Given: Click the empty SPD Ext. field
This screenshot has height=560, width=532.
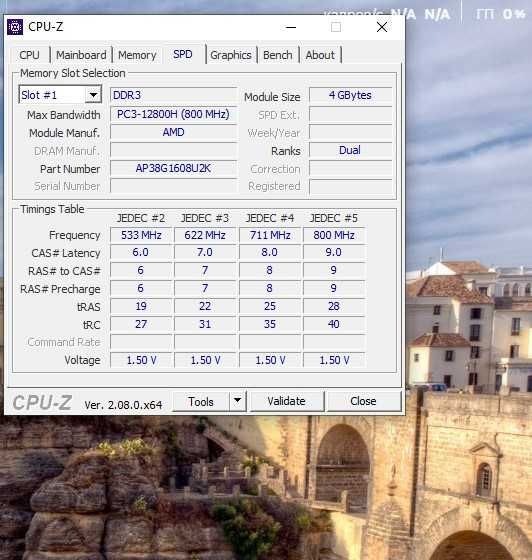Looking at the screenshot, I should coord(350,115).
